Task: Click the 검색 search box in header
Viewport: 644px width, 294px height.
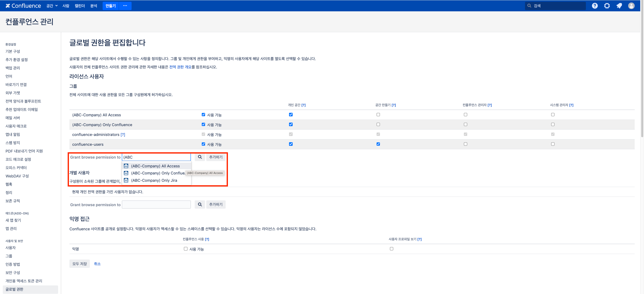Action: coord(555,6)
